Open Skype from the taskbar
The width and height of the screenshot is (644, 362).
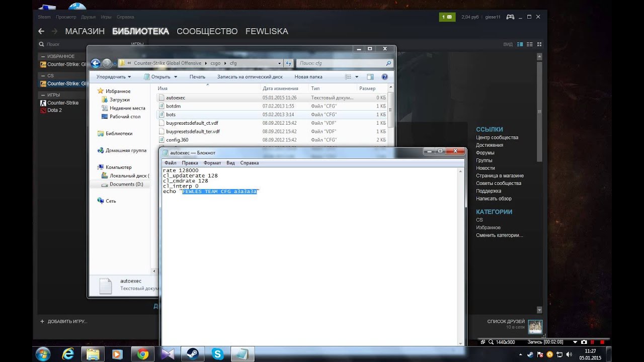pyautogui.click(x=218, y=354)
